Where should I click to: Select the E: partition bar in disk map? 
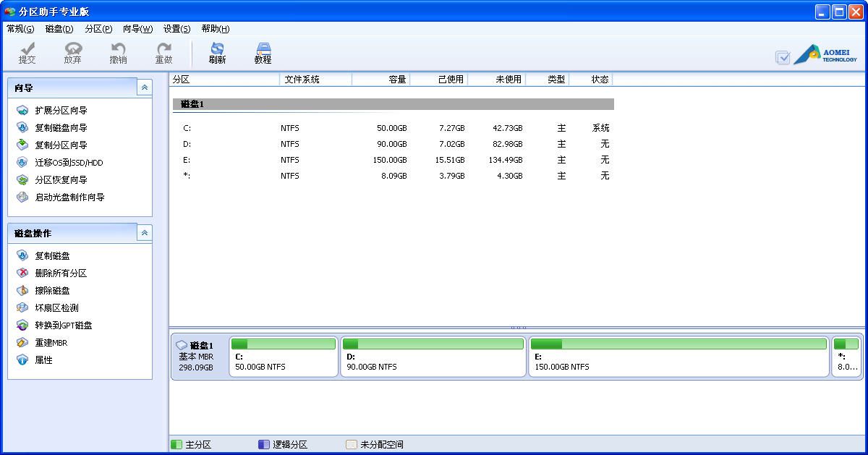pos(678,356)
